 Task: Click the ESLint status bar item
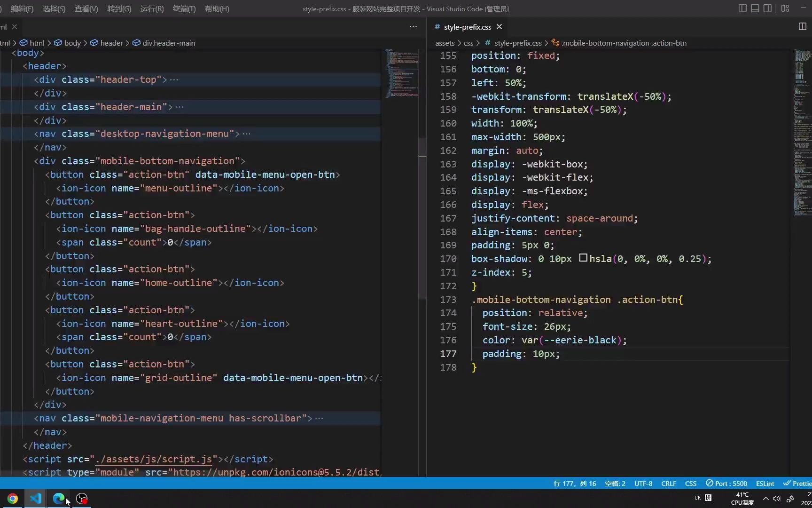[765, 484]
